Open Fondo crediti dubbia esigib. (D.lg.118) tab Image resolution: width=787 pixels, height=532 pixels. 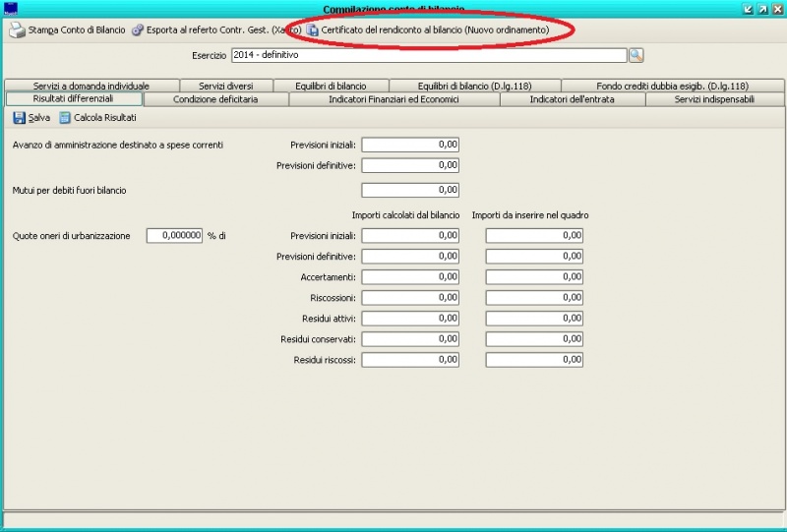click(x=672, y=86)
